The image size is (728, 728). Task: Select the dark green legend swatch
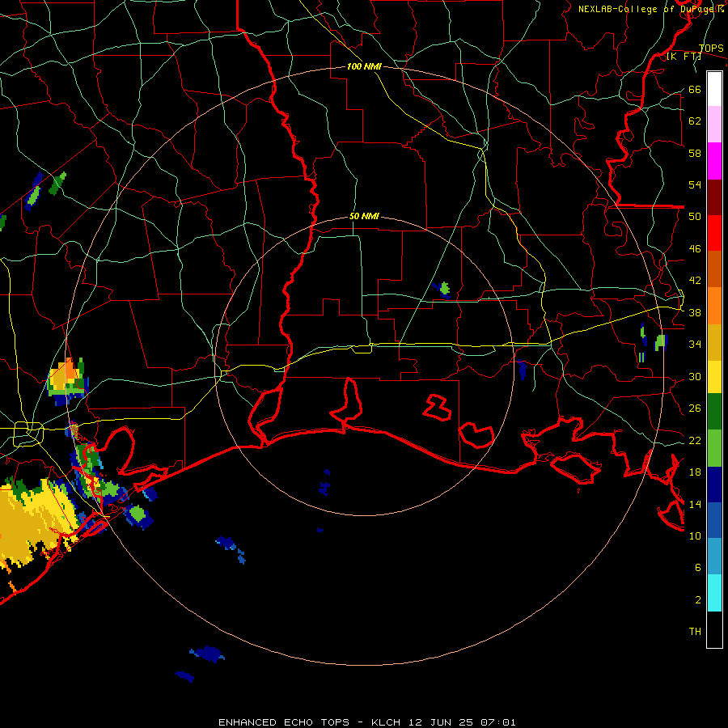click(714, 412)
